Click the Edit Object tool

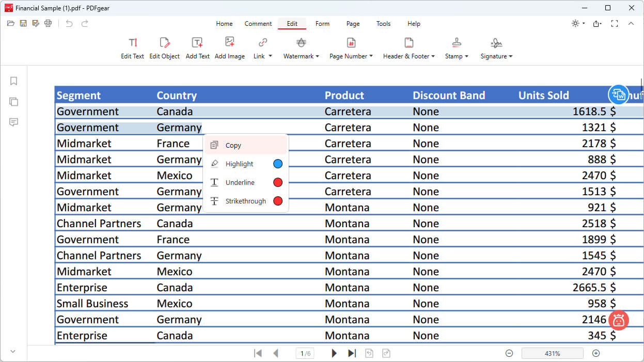164,48
